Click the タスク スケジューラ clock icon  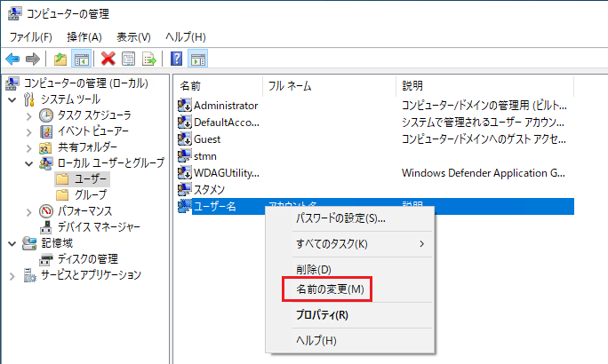click(x=46, y=115)
